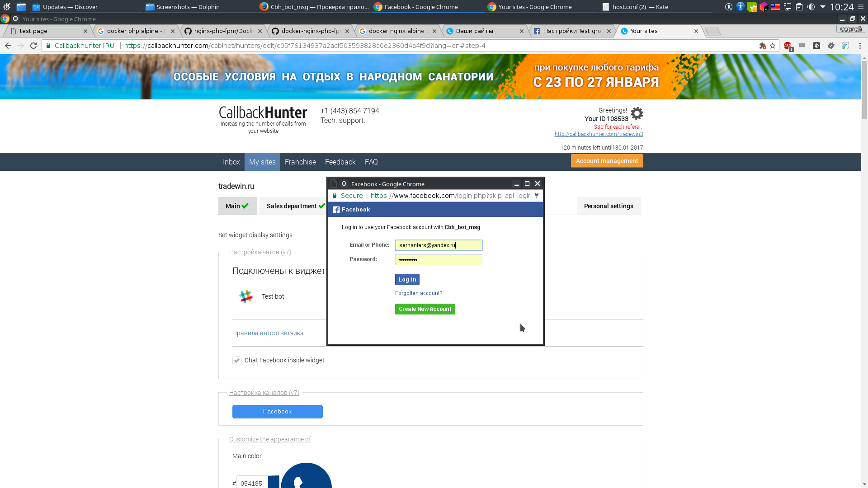Open Настройка чатов (v7) link
This screenshot has width=868, height=488.
pyautogui.click(x=260, y=252)
